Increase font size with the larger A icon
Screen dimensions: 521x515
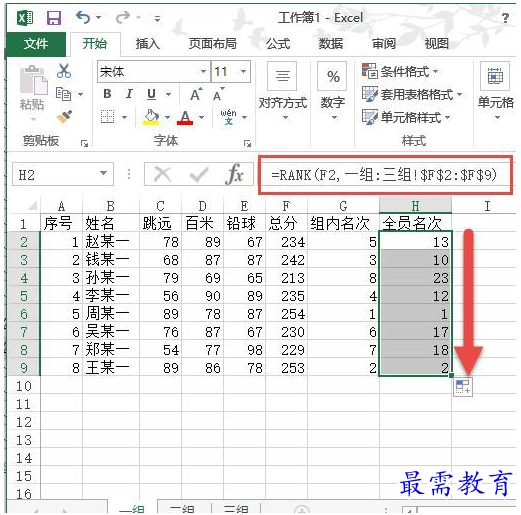pos(196,94)
